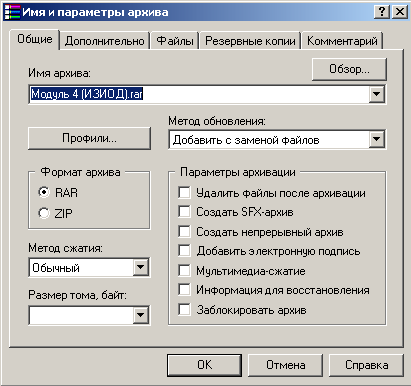
Task: Toggle the Мультимедиа-сжатие checkbox
Action: pos(184,270)
